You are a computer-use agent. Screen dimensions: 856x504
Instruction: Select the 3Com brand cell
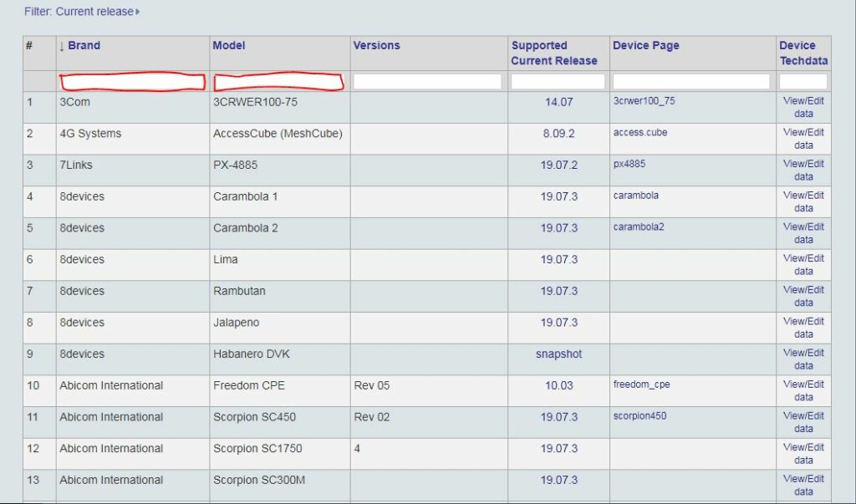(133, 108)
